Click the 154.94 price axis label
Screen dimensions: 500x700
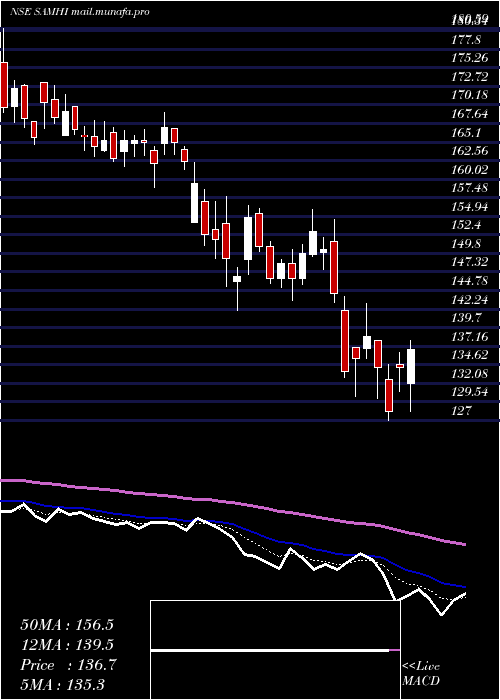[x=470, y=207]
